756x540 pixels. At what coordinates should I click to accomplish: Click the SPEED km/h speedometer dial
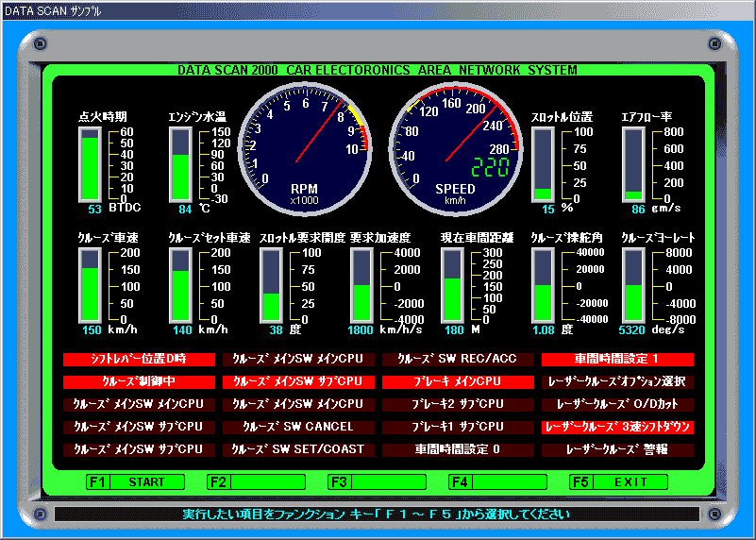click(x=456, y=149)
